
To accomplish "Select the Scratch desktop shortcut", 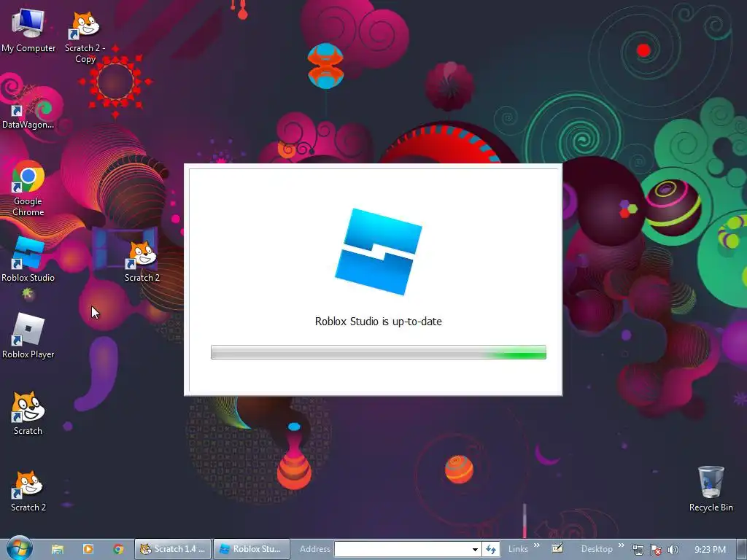I will [x=28, y=413].
